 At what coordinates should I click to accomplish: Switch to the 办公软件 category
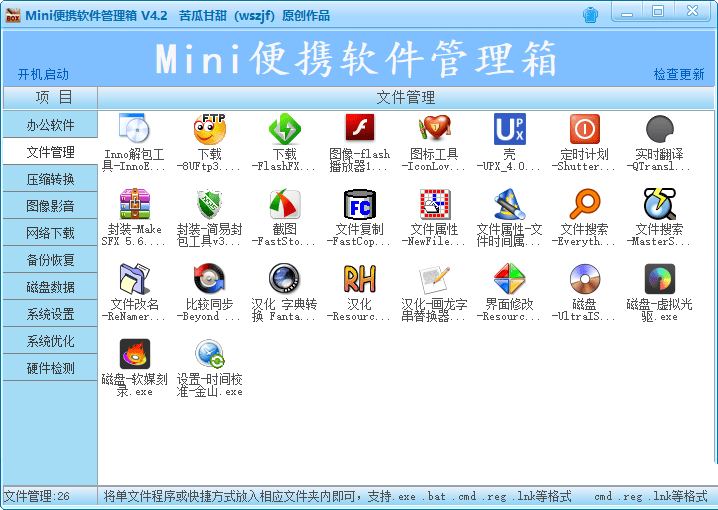[x=50, y=125]
